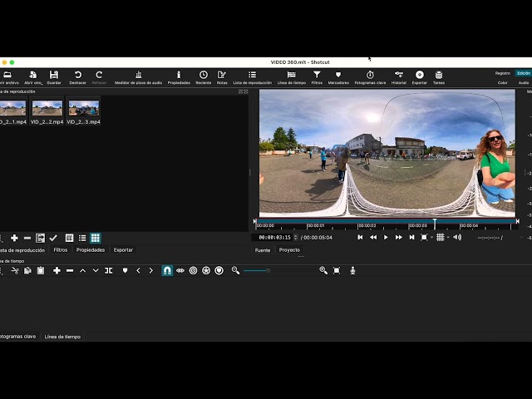This screenshot has width=532, height=399.
Task: Switch to the Propiedades tab
Action: tap(91, 250)
